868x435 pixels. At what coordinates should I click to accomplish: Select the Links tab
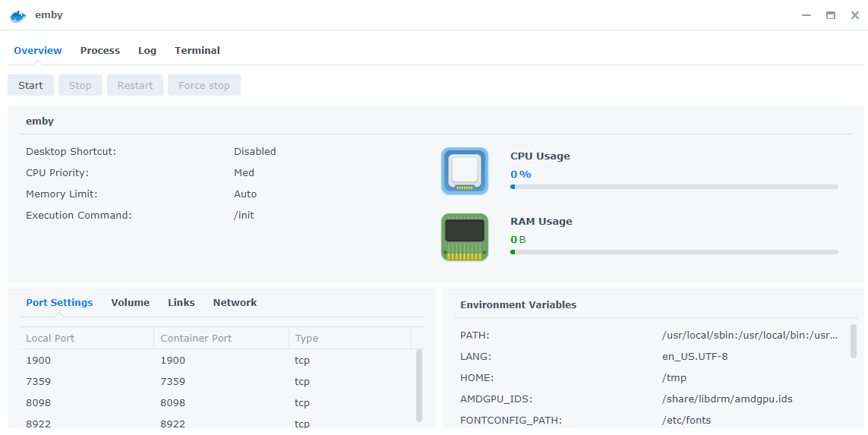tap(181, 303)
